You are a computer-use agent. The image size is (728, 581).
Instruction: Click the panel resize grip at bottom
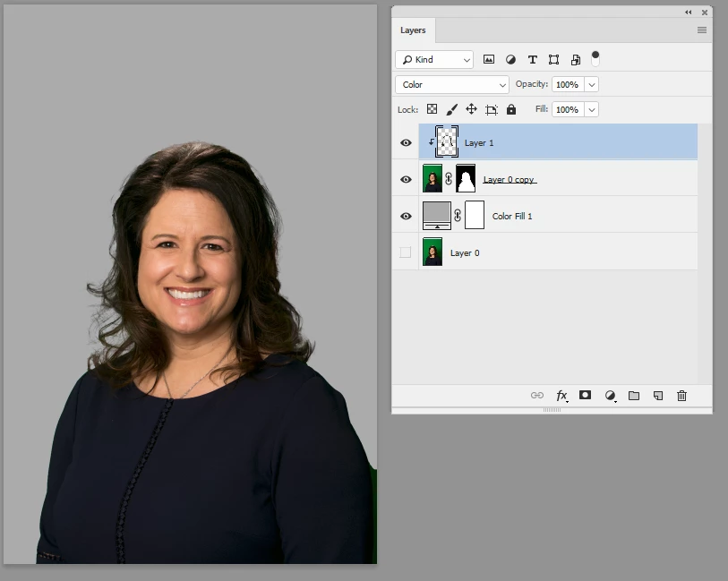tap(552, 410)
